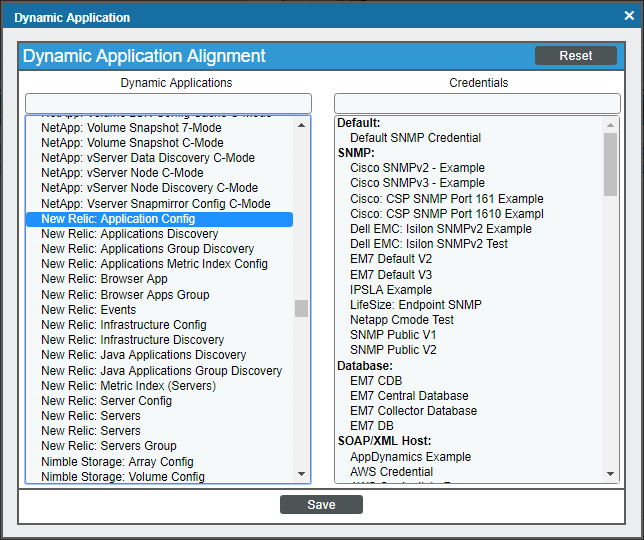Choose SNMP Public V1 credential
This screenshot has height=540, width=644.
click(393, 335)
